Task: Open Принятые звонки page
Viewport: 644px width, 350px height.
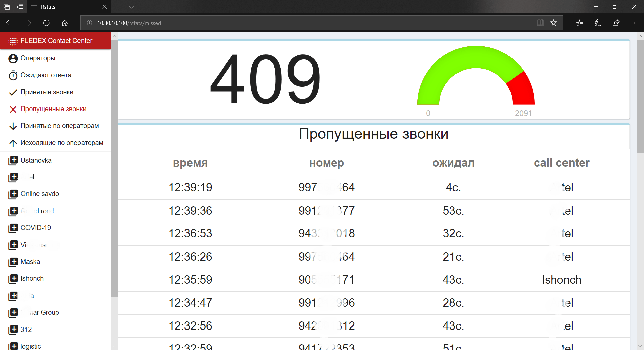Action: tap(47, 92)
